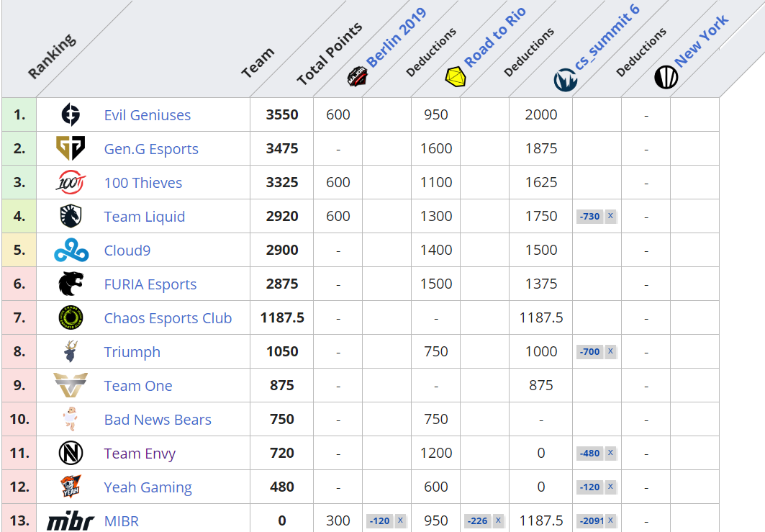Click the Chaos Esports Club logo
Screen dimensions: 765x532
tap(71, 317)
